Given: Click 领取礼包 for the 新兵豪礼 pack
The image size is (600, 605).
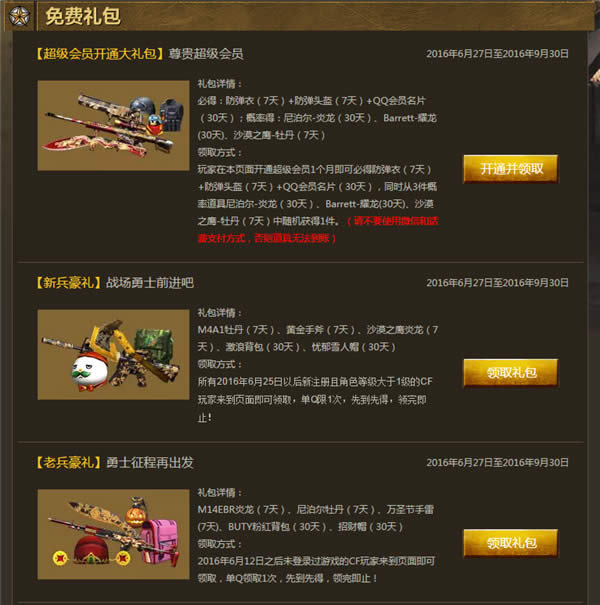Looking at the screenshot, I should point(510,372).
